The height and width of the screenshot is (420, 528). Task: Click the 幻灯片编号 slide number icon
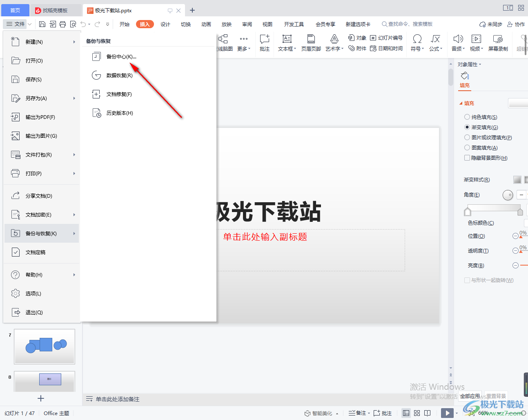[386, 38]
